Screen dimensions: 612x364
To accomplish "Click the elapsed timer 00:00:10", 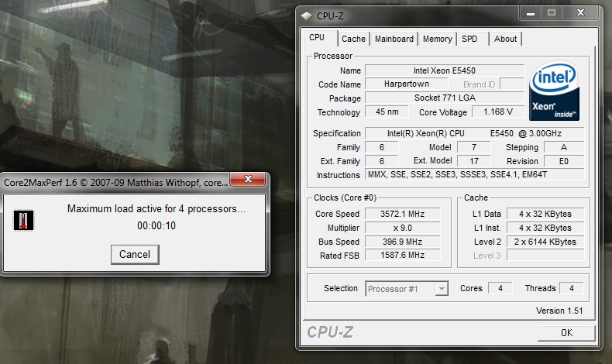I will [156, 226].
